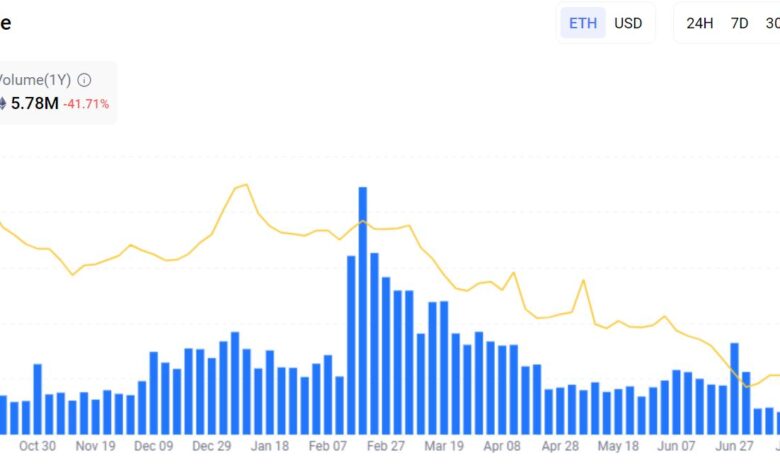Click the 5.78M volume value
The width and height of the screenshot is (780, 470).
[x=34, y=103]
